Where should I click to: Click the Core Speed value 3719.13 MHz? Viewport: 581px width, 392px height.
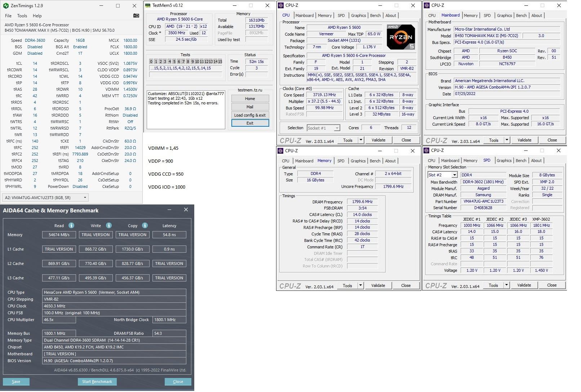[324, 95]
